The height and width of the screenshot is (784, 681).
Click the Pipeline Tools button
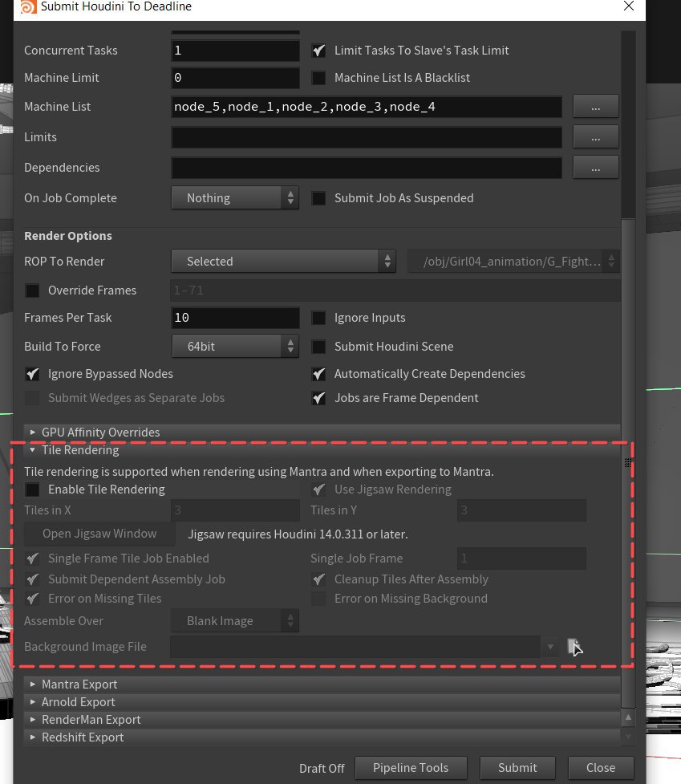411,767
